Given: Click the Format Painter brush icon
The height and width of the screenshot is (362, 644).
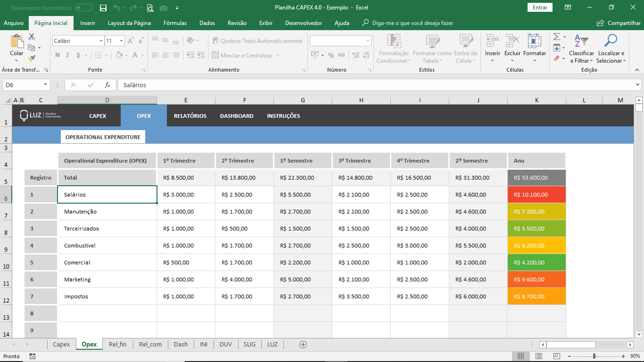Looking at the screenshot, I should pos(32,58).
